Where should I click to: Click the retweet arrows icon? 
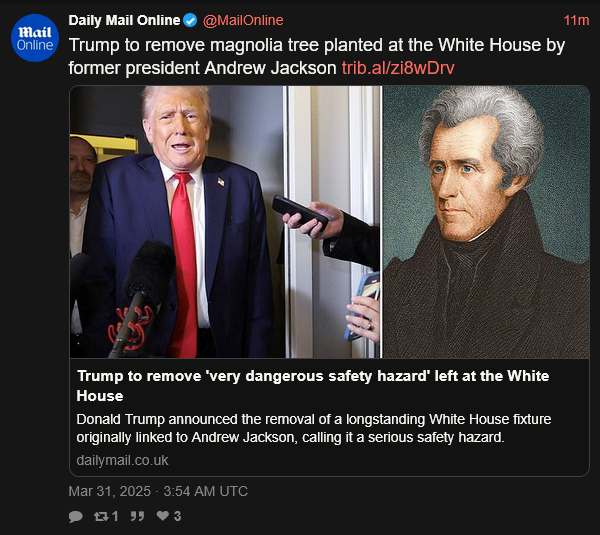coord(101,516)
